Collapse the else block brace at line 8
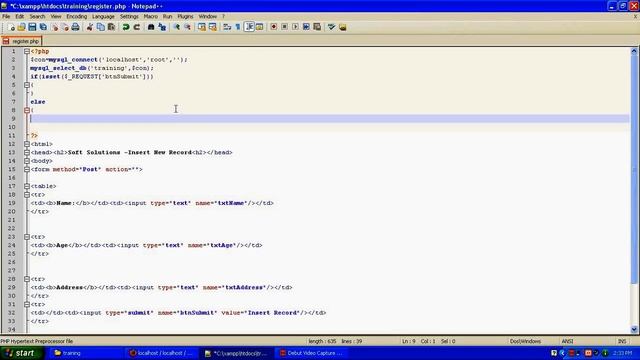Screen dimensions: 640x360 (27, 110)
